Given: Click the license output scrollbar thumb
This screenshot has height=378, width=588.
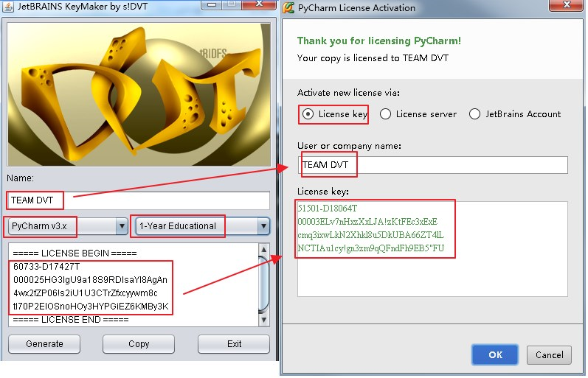Looking at the screenshot, I should coord(264,284).
